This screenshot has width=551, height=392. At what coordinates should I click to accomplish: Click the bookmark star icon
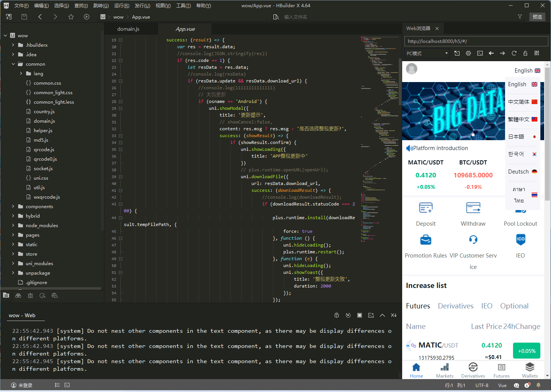coord(71,17)
